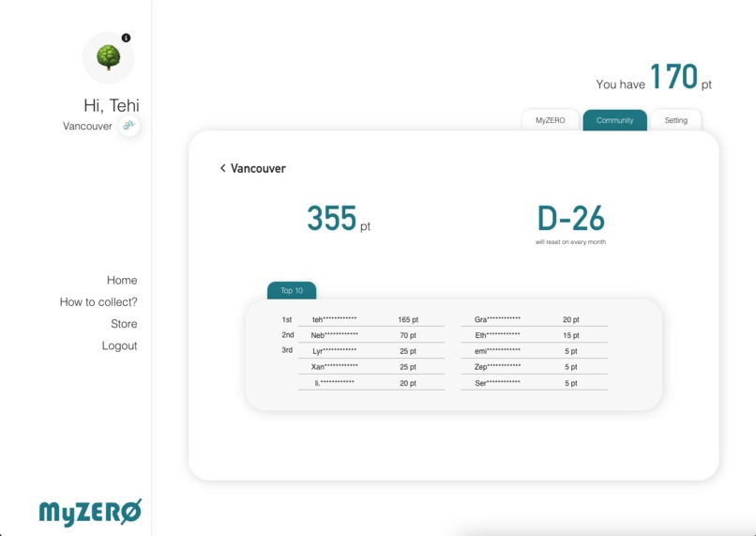Click the 165 pt score
The height and width of the screenshot is (536, 756).
click(408, 319)
